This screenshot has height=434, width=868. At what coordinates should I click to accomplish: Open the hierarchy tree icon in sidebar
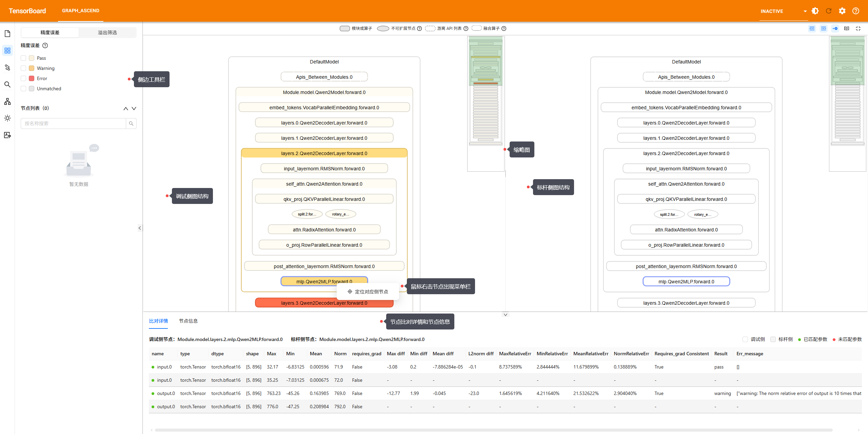click(x=7, y=101)
